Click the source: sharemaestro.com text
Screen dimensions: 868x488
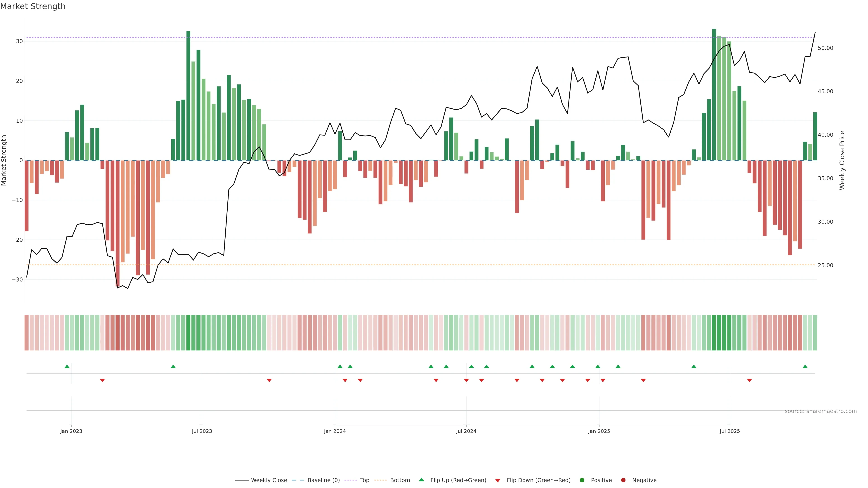(x=821, y=411)
